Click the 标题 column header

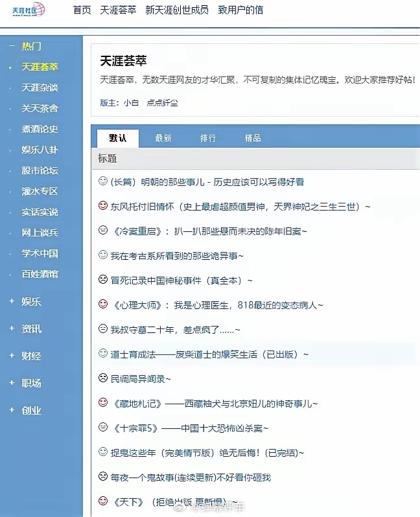(x=107, y=159)
